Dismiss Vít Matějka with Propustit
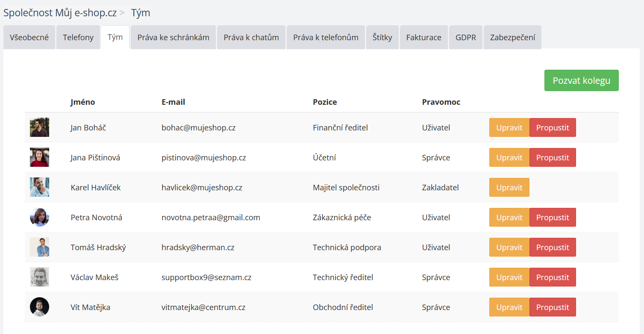The image size is (644, 334). (553, 307)
